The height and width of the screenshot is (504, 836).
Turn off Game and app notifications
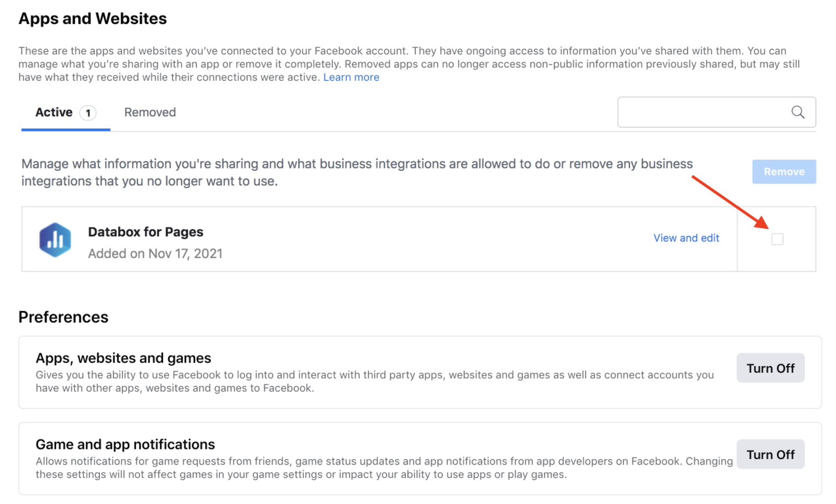pyautogui.click(x=770, y=454)
